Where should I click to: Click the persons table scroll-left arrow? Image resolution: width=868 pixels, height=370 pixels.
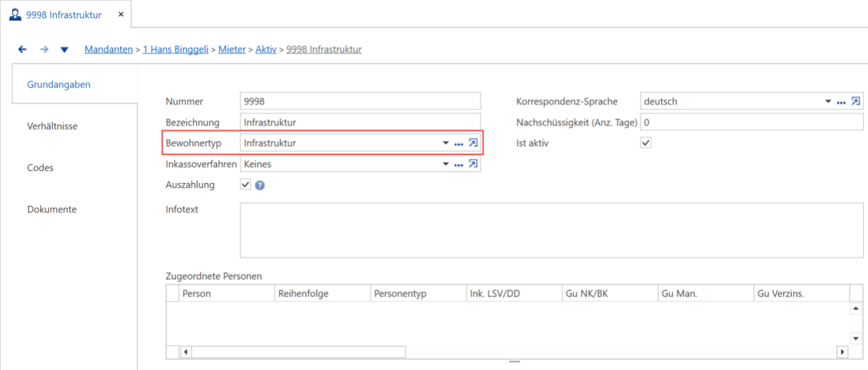click(x=186, y=351)
